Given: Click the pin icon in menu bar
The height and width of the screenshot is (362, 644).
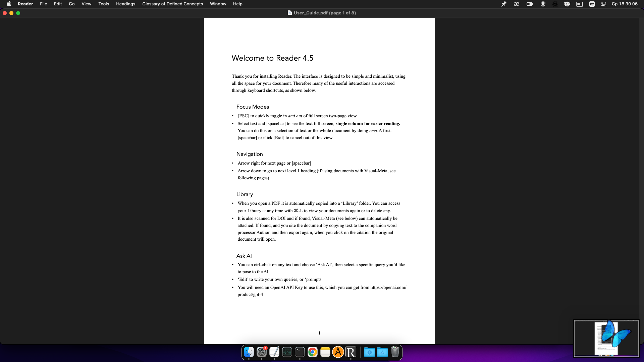Looking at the screenshot, I should coord(504,4).
